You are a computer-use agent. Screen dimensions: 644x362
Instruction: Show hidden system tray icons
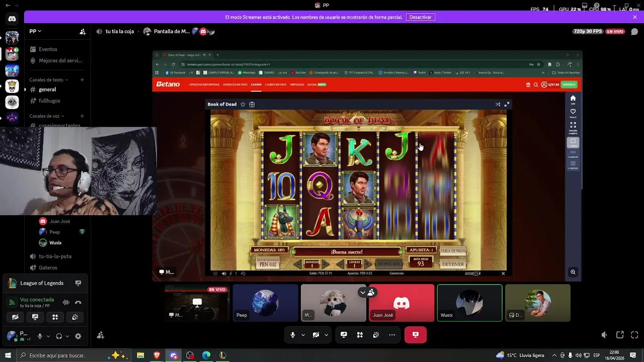pyautogui.click(x=554, y=355)
